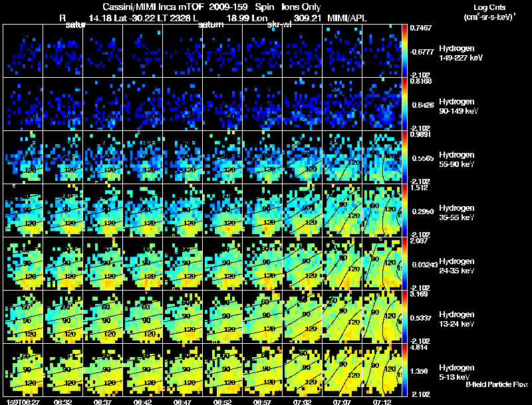Click the Hydrogen 24-35 keV color bar
This screenshot has width=532, height=405.
click(x=404, y=263)
